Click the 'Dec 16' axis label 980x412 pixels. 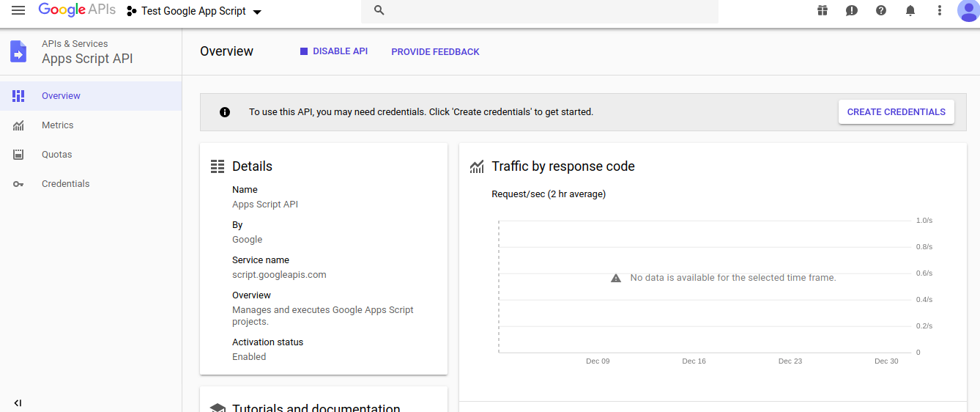(x=694, y=361)
